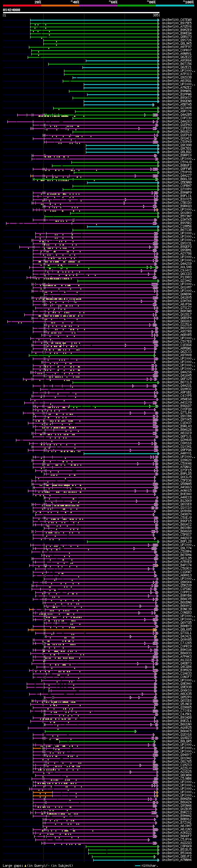
Task: Click the orange alignment bar in row UniRef100_Q8L685
Action: (93, 629)
